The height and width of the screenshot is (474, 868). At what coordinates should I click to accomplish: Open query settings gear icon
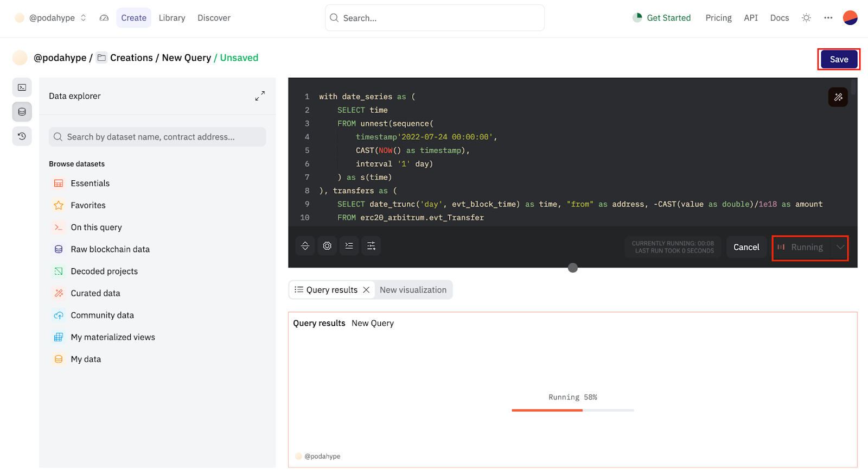pyautogui.click(x=327, y=246)
